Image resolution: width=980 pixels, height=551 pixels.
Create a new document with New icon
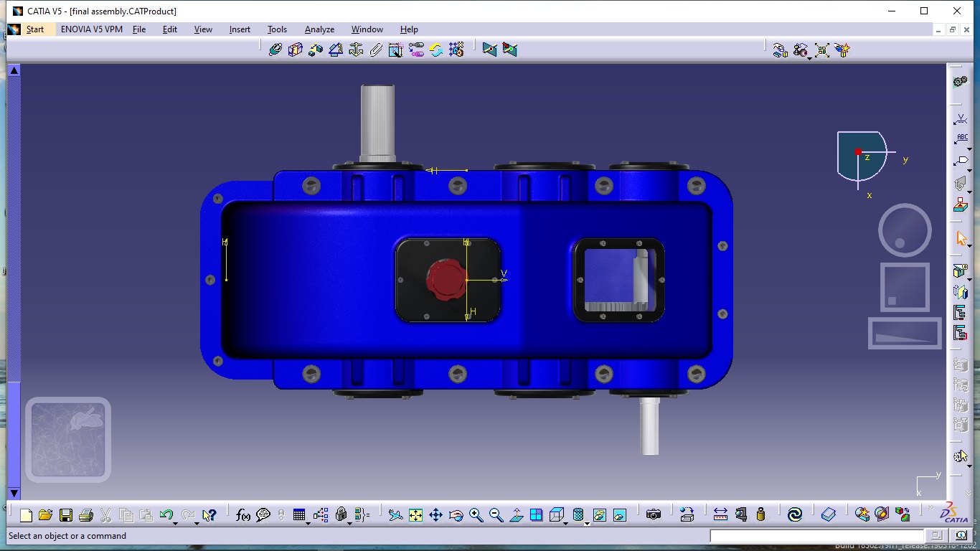pyautogui.click(x=26, y=515)
